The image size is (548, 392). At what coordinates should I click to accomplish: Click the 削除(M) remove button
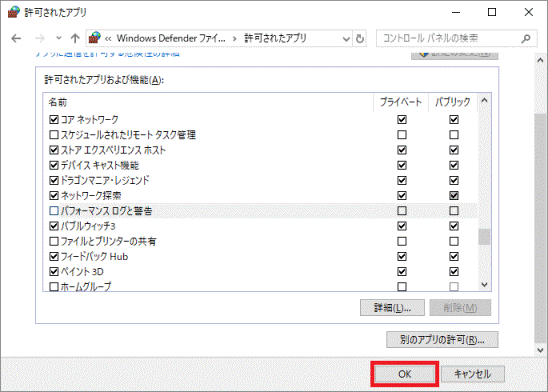[x=460, y=308]
